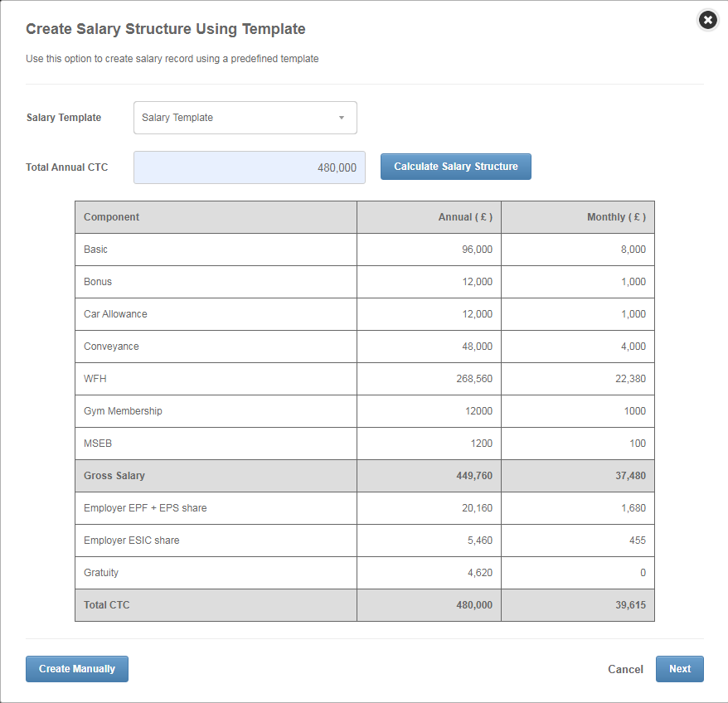728x703 pixels.
Task: Select the Gross Salary summary row
Action: point(114,476)
